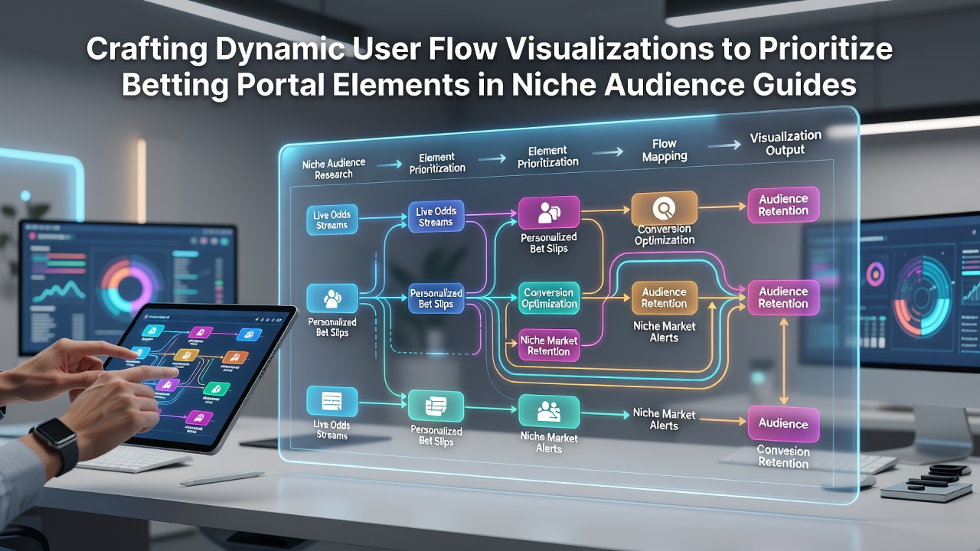The height and width of the screenshot is (551, 980).
Task: Click the pink Audience node in the bottom row
Action: (783, 423)
